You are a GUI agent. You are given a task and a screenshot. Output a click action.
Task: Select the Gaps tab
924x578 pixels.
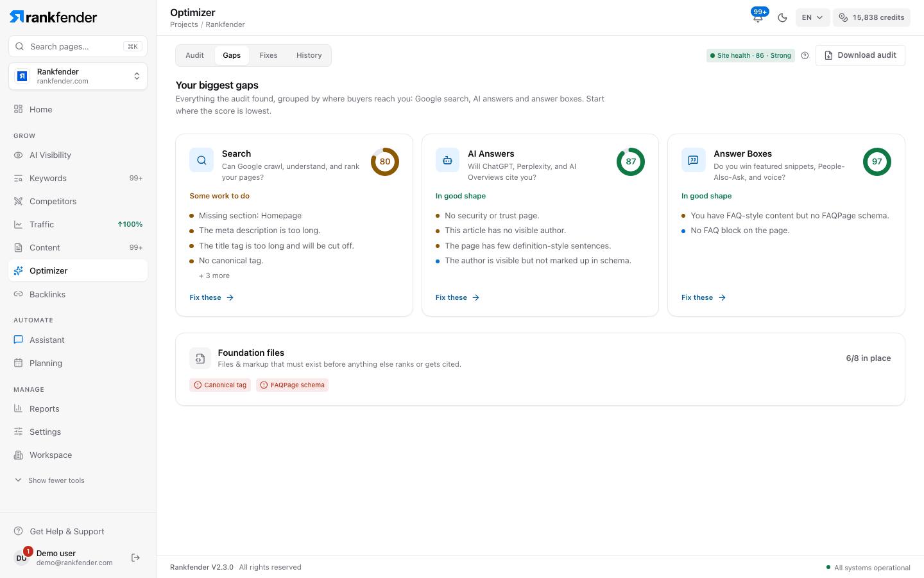232,55
